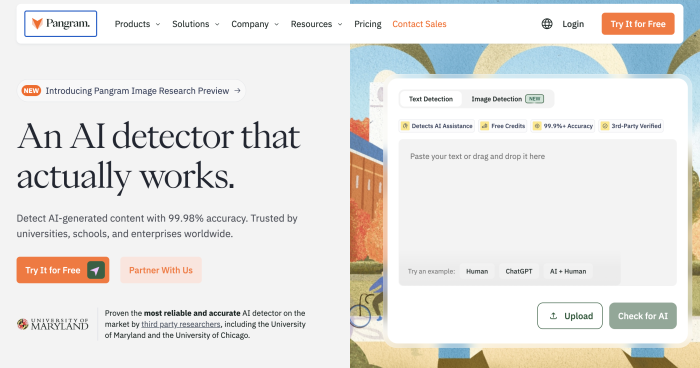The width and height of the screenshot is (700, 368).
Task: Open the Solutions menu
Action: [x=196, y=24]
